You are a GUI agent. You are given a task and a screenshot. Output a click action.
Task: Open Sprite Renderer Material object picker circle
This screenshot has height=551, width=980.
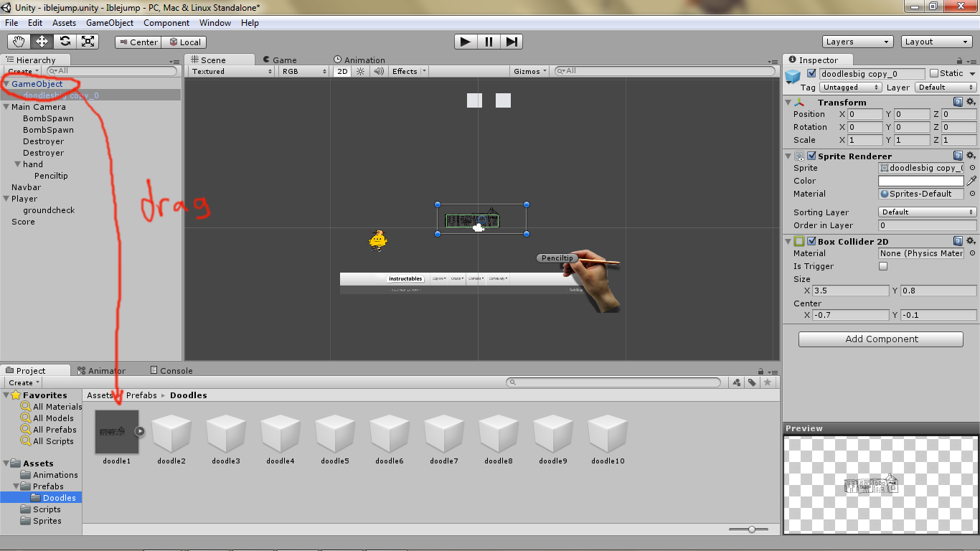coord(972,194)
